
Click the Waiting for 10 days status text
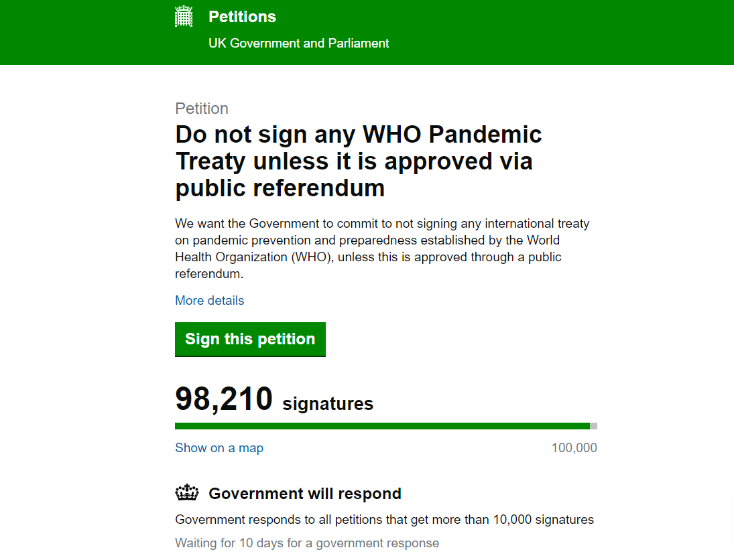point(307,543)
